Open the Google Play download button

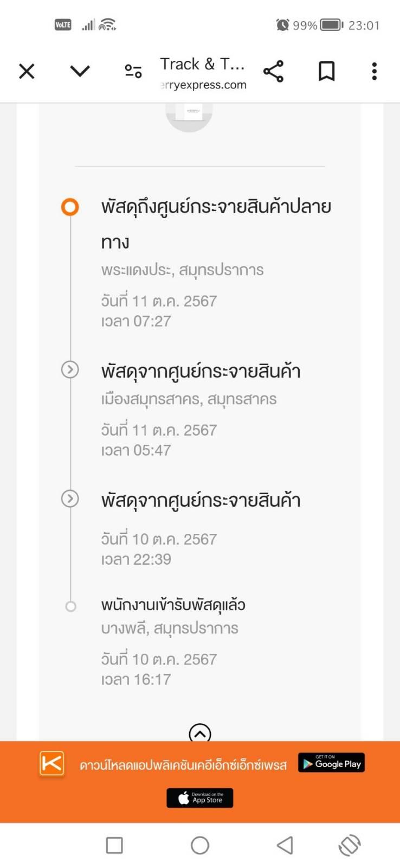point(331,763)
